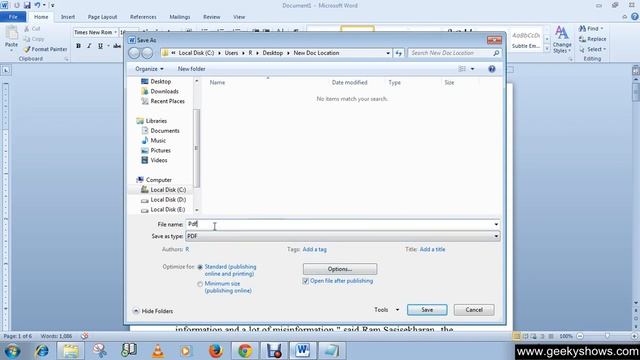The image size is (640, 360).
Task: Click Replace in the Editing group
Action: pos(592,39)
